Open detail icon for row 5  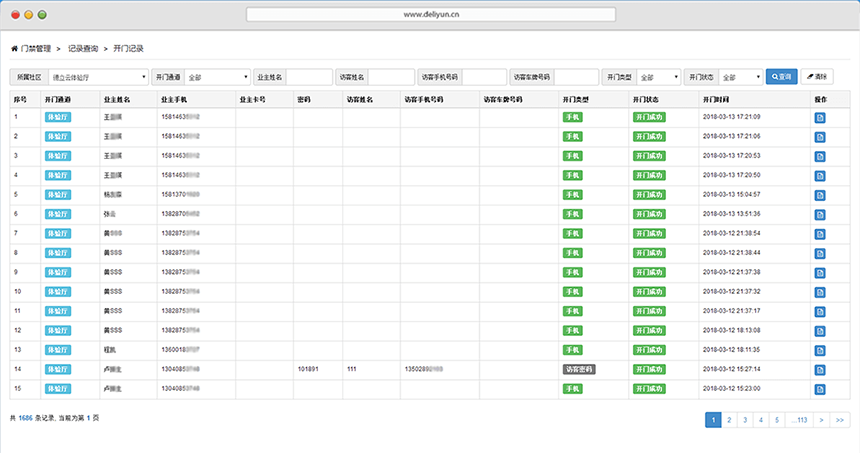click(820, 195)
